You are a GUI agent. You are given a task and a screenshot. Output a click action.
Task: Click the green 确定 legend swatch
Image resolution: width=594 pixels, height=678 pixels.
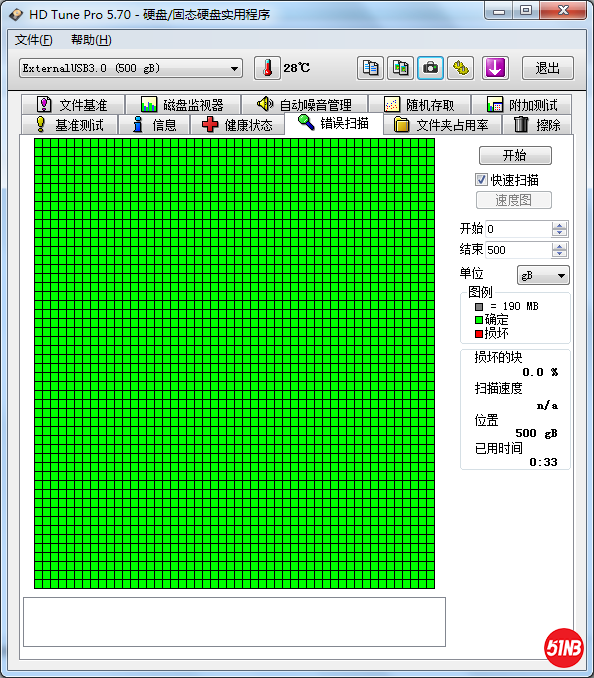[x=479, y=320]
